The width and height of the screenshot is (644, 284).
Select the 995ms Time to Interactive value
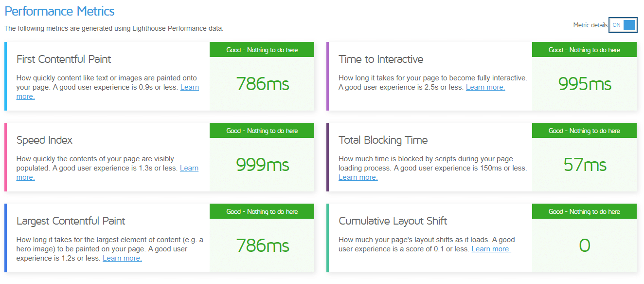[x=584, y=84]
